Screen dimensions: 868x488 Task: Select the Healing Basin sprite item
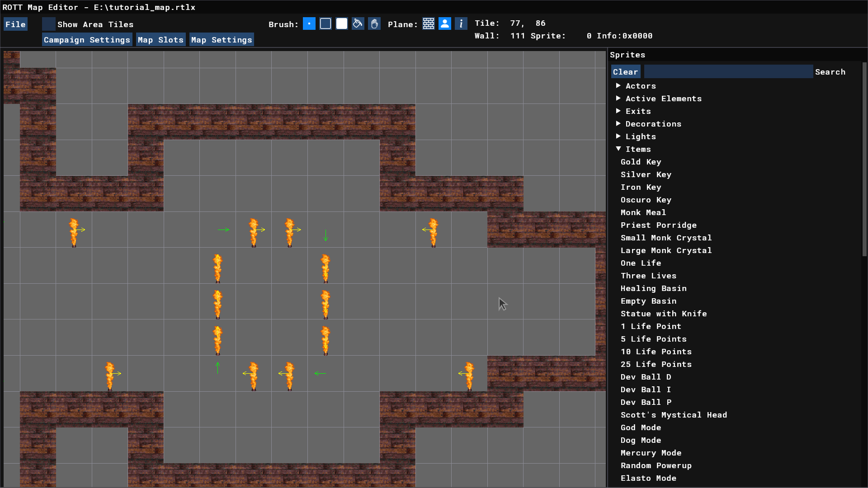click(x=653, y=288)
